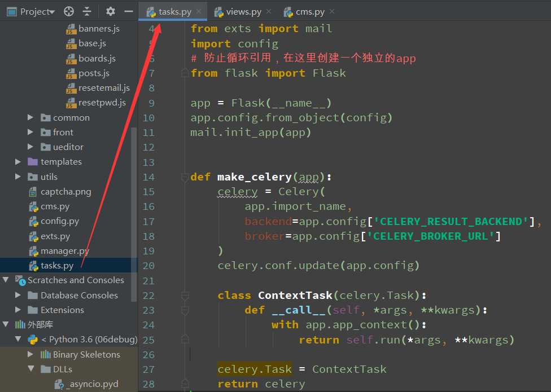Click the locate/scroll-from-source target icon
The width and height of the screenshot is (551, 392).
(x=69, y=12)
